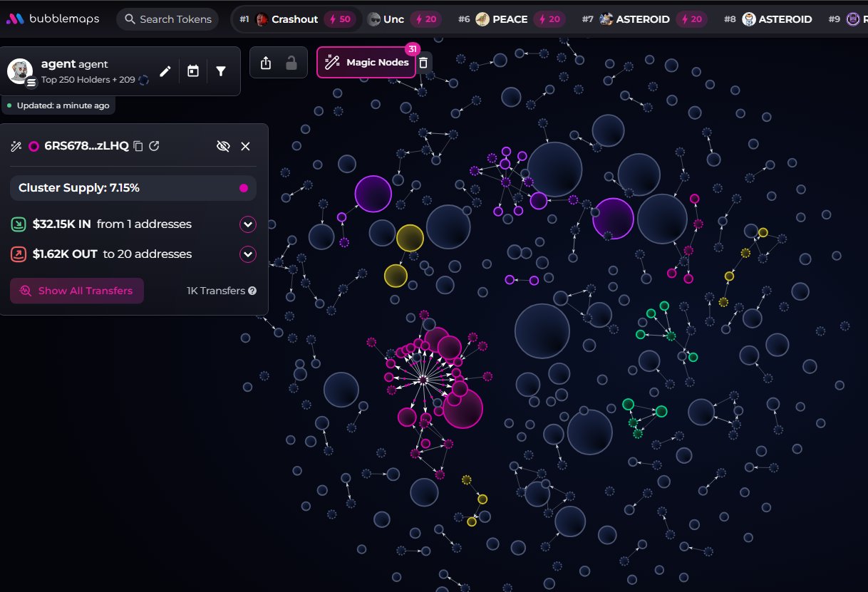Screen dimensions: 868x592
Task: Select the largest magenta bubble
Action: (463, 408)
